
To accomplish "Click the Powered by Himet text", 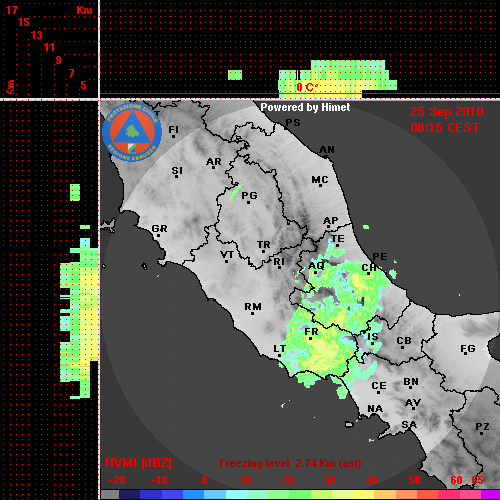I will (x=305, y=107).
